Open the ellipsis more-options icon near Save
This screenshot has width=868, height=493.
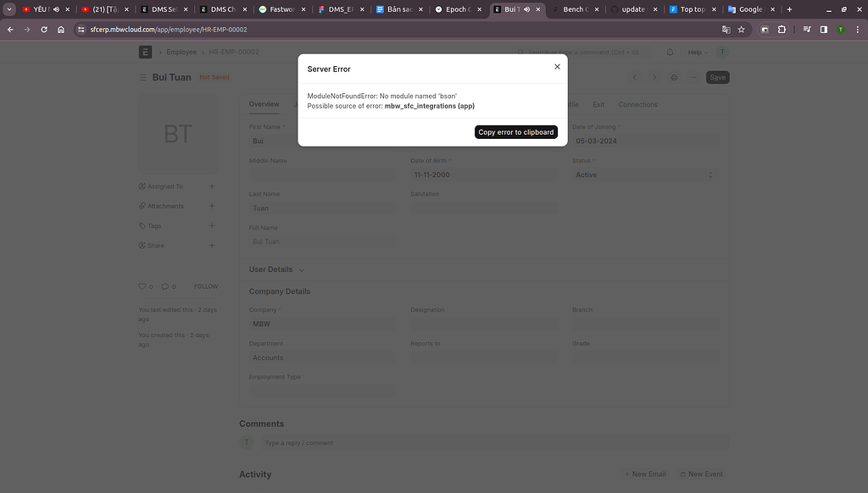(x=693, y=77)
